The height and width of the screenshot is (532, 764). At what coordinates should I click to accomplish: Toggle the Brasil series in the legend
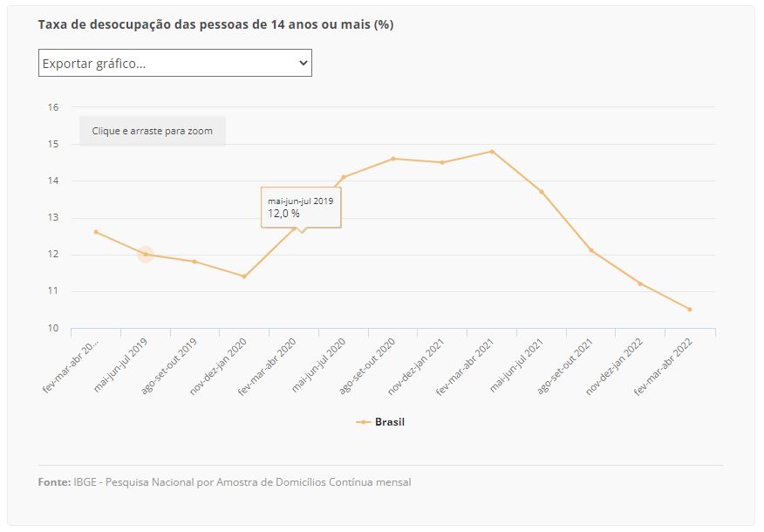click(x=385, y=421)
